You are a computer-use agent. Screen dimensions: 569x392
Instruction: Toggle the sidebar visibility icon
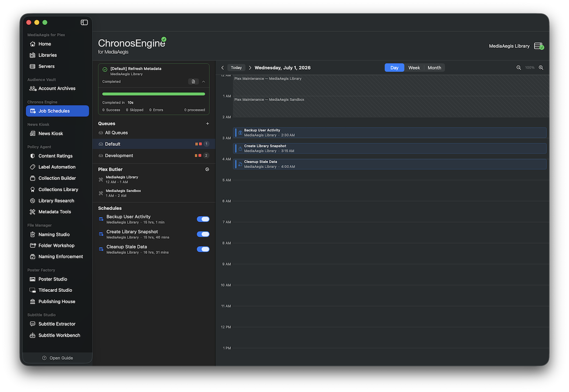click(84, 22)
